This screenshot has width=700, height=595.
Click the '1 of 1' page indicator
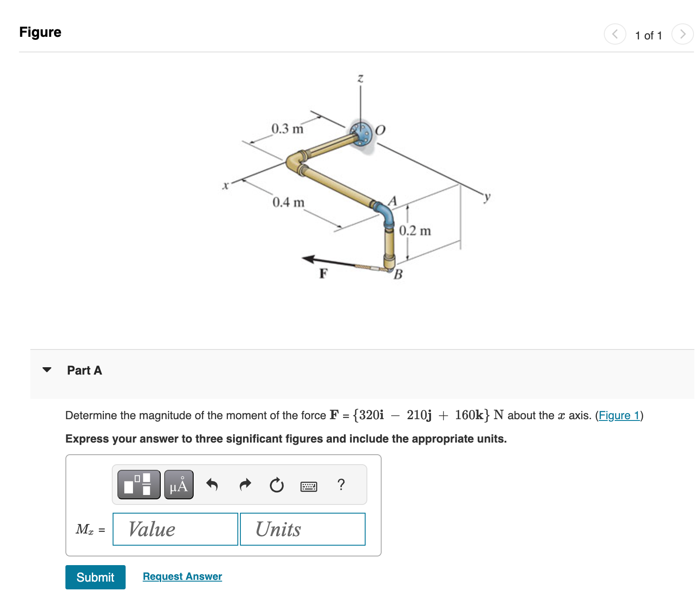pos(648,35)
